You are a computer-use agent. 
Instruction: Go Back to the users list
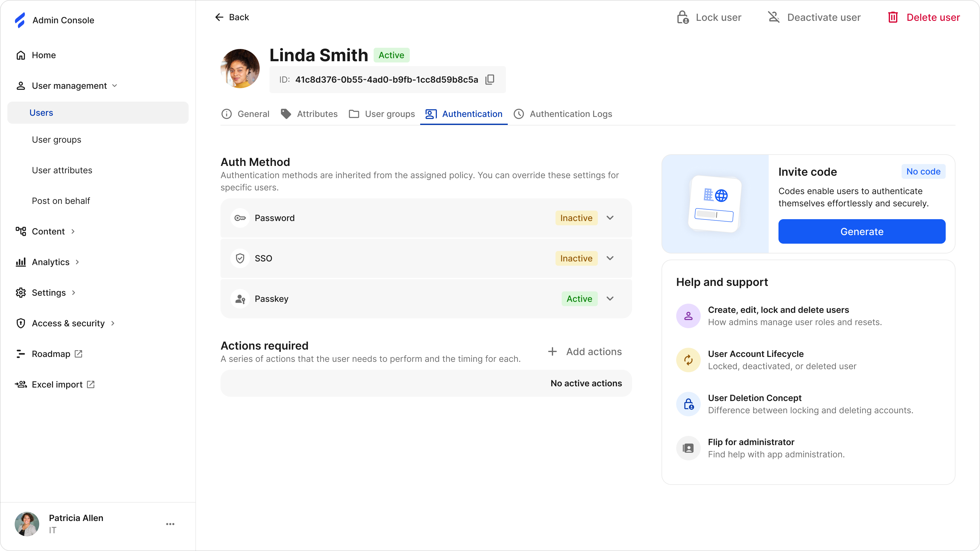tap(232, 17)
